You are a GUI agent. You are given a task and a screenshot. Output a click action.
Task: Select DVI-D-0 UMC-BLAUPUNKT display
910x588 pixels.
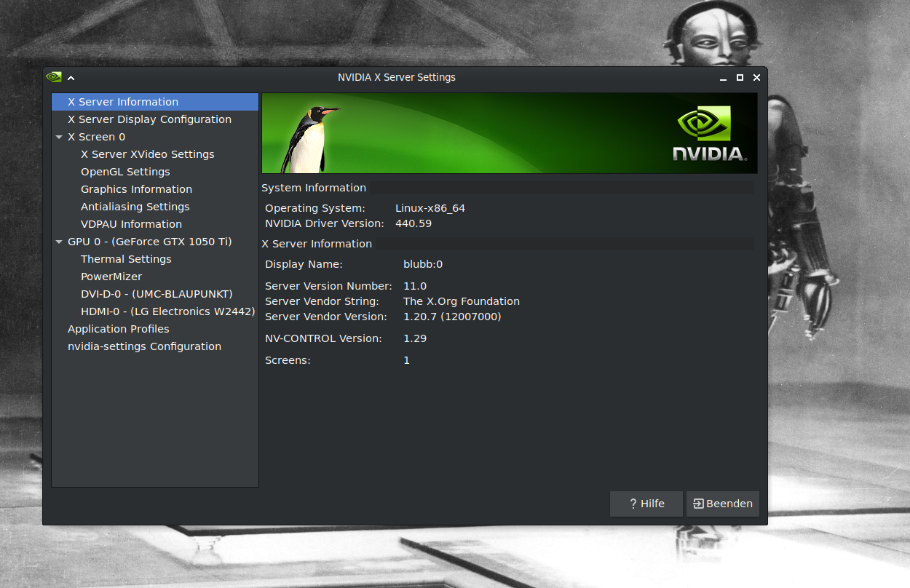(x=157, y=294)
